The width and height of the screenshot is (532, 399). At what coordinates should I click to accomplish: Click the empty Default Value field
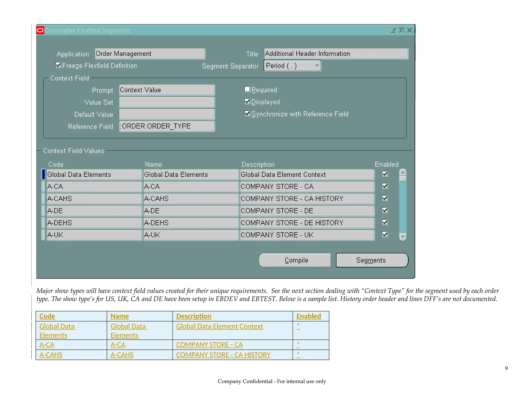167,114
